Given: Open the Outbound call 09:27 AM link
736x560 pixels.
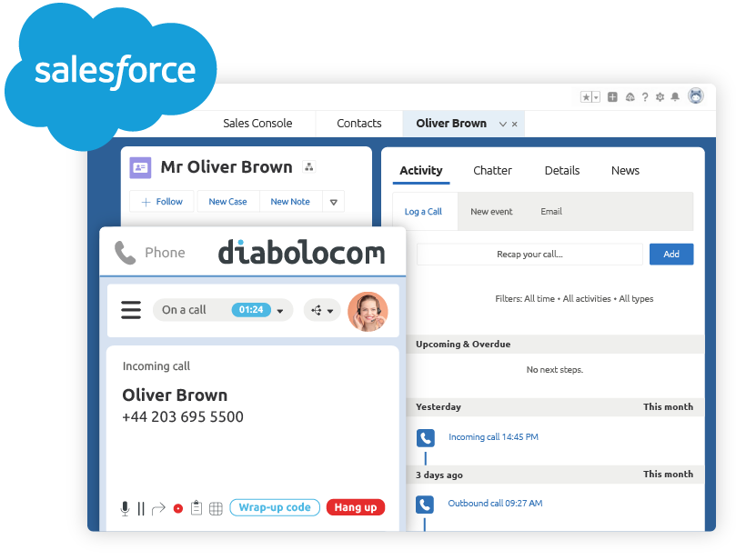Looking at the screenshot, I should click(495, 504).
